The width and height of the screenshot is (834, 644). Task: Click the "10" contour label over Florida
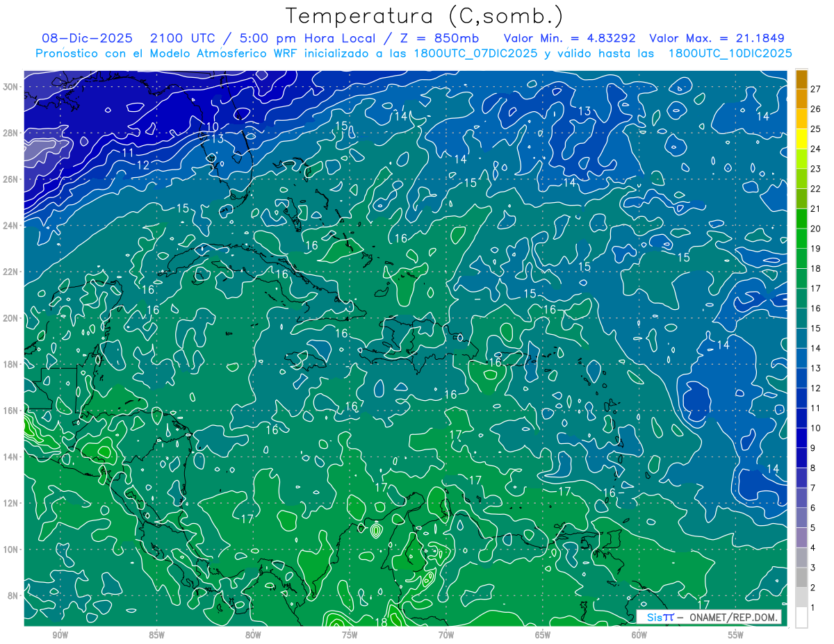[213, 126]
